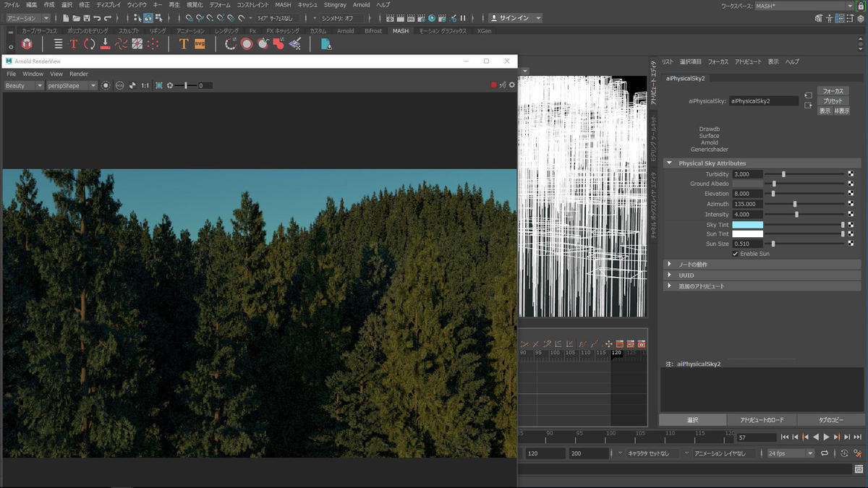Viewport: 868px width, 488px height.
Task: Click the crop region icon in RenderView
Action: 159,85
